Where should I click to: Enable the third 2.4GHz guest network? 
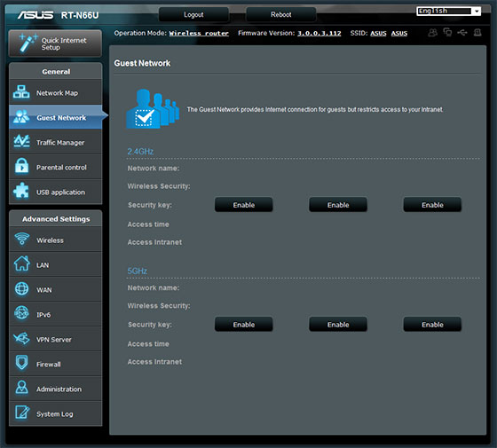(432, 205)
